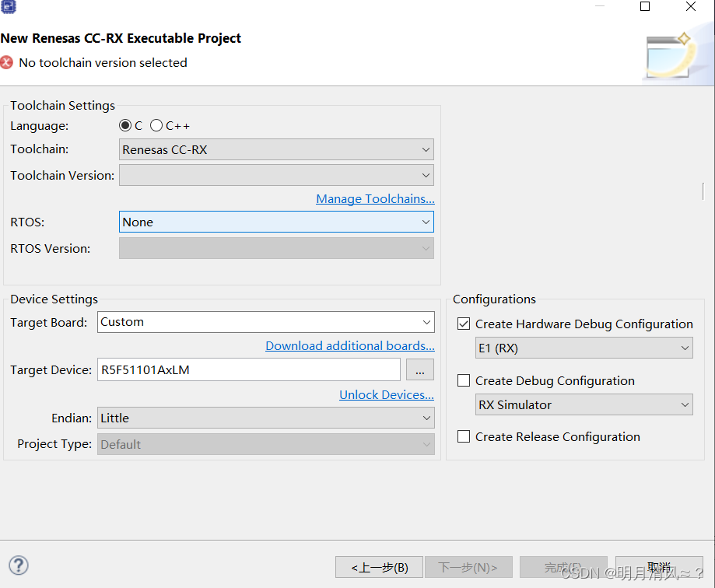
Task: Enable Create Debug Configuration checkbox
Action: click(464, 380)
